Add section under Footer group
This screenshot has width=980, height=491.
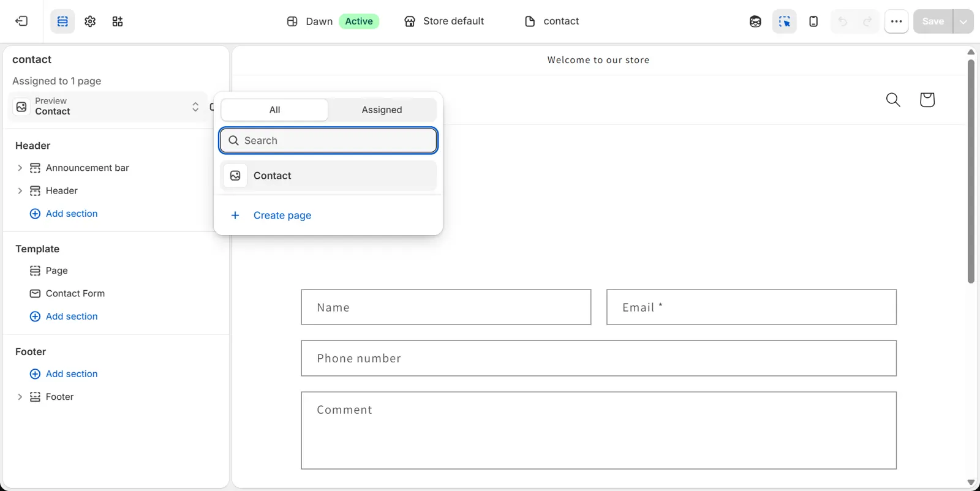[x=64, y=374]
